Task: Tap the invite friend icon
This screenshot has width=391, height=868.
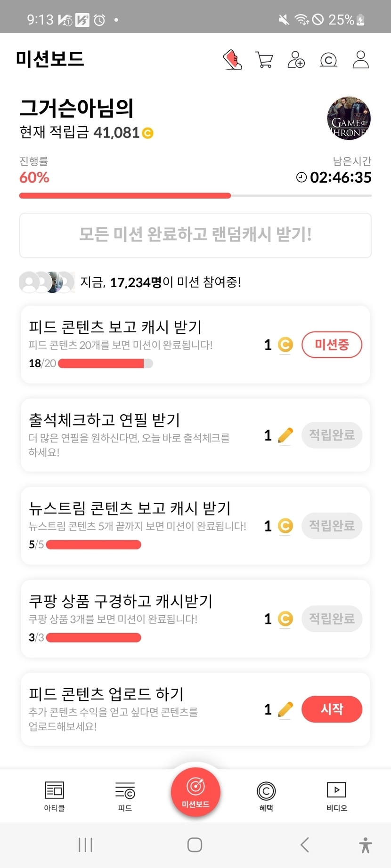Action: point(296,60)
